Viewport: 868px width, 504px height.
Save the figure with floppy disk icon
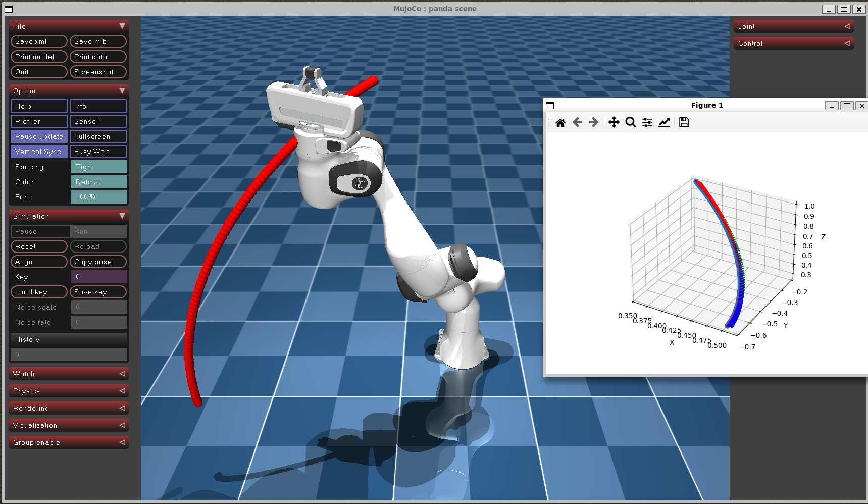click(684, 122)
